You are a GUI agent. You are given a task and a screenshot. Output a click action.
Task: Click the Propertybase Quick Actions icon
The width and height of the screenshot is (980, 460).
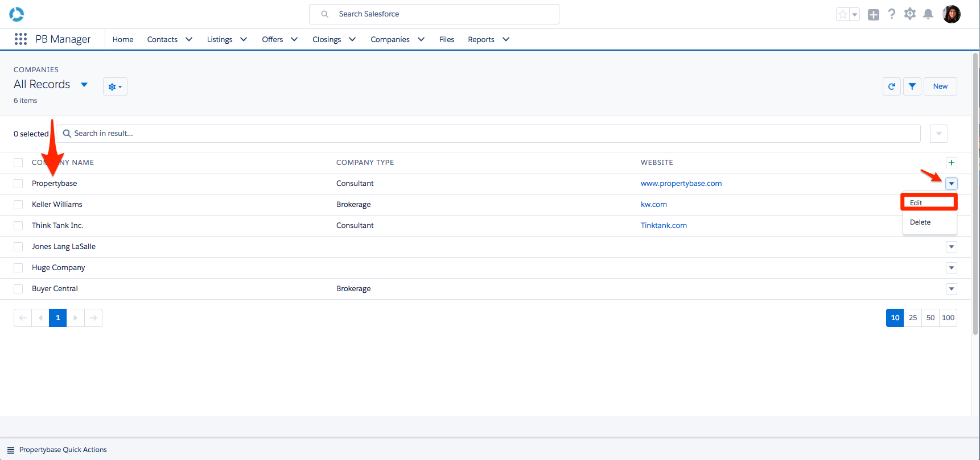coord(11,450)
